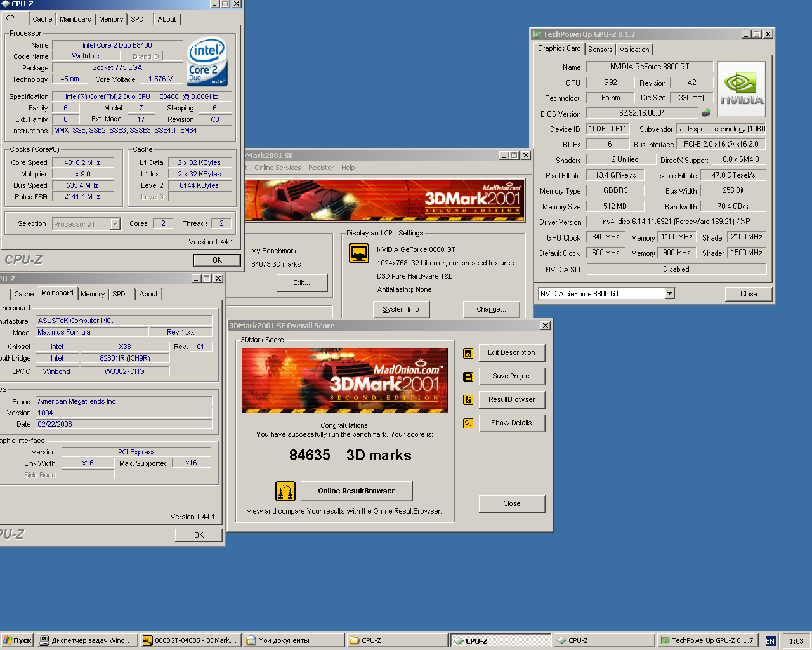The width and height of the screenshot is (812, 650).
Task: Switch to the Cache tab in top CPU-Z
Action: pyautogui.click(x=43, y=19)
